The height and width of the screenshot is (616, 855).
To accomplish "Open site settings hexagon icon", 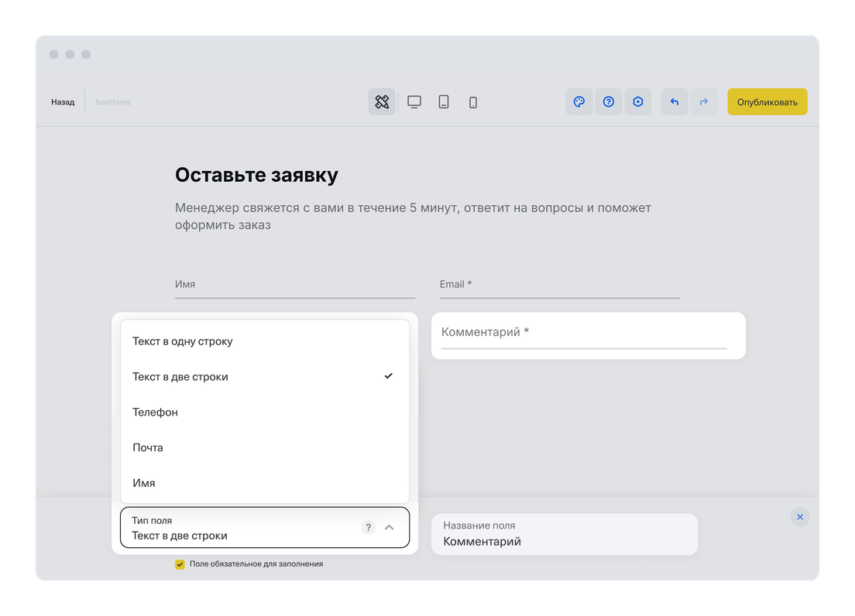I will 638,102.
